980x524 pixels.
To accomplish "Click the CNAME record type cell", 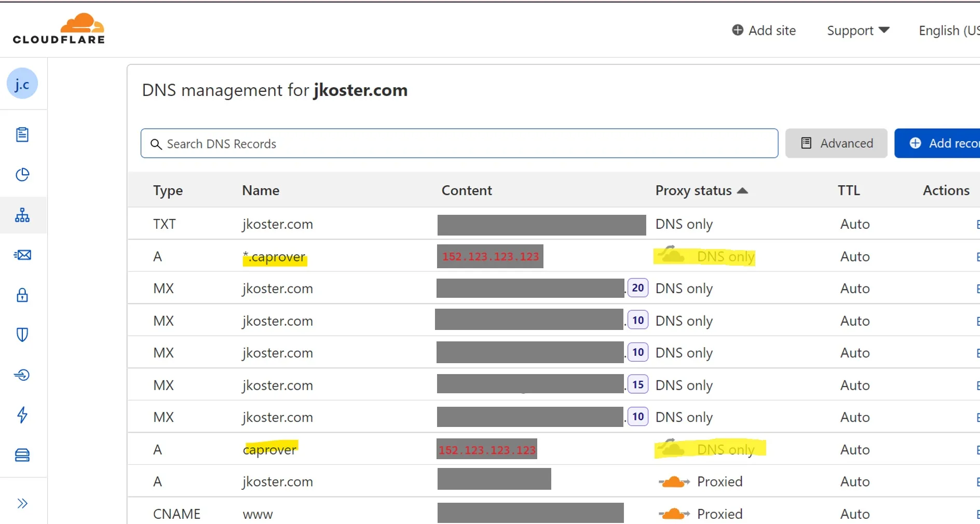I will tap(176, 514).
